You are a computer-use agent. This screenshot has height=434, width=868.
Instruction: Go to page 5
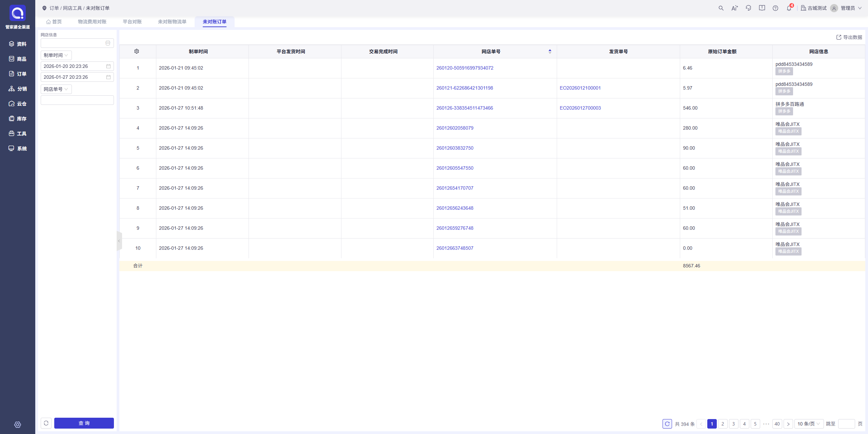point(755,424)
